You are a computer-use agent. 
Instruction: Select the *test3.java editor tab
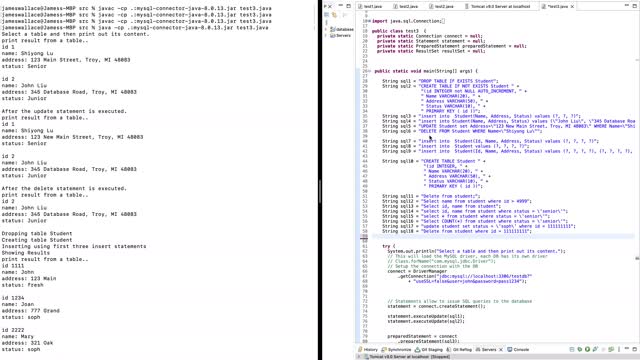click(x=558, y=7)
